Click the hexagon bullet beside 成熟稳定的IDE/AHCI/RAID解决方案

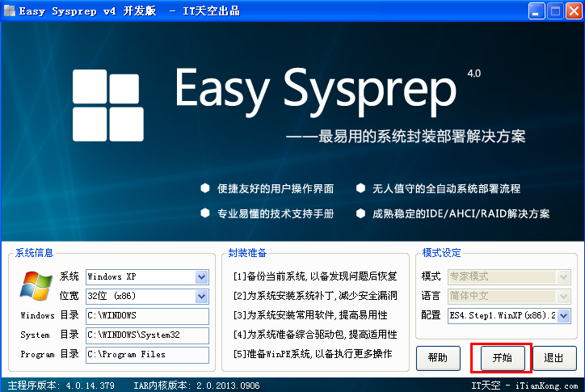pyautogui.click(x=360, y=213)
